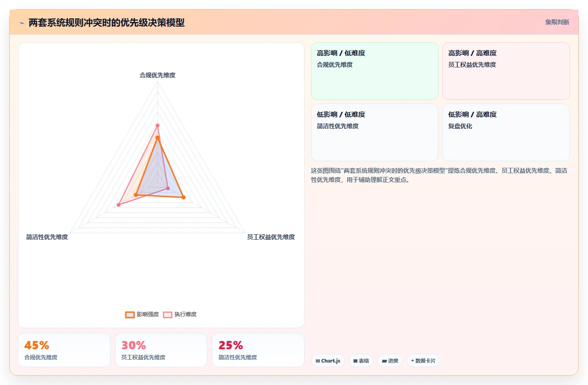This screenshot has width=588, height=385.
Task: Select the 数据卡片 tag chip
Action: [x=423, y=361]
